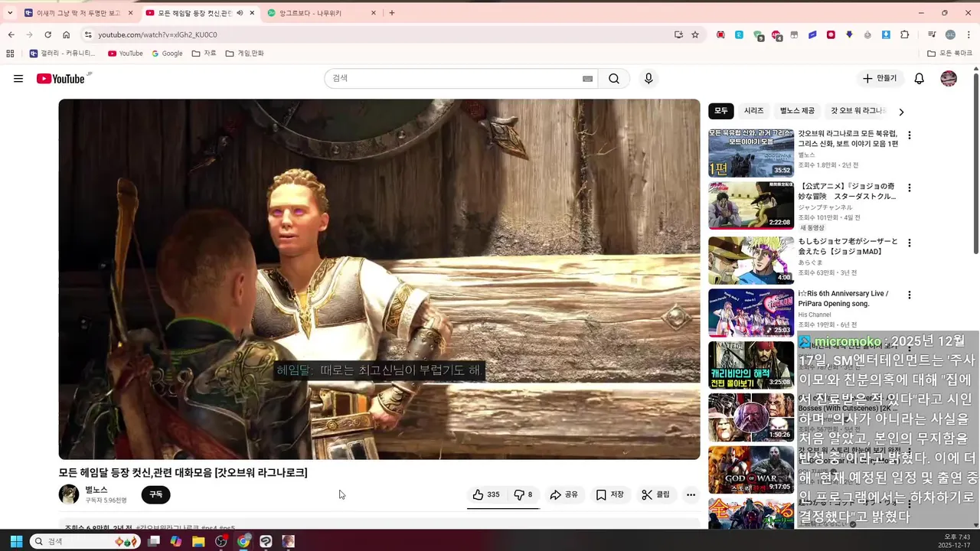
Task: Open options for ジョジョMAD video
Action: point(910,243)
